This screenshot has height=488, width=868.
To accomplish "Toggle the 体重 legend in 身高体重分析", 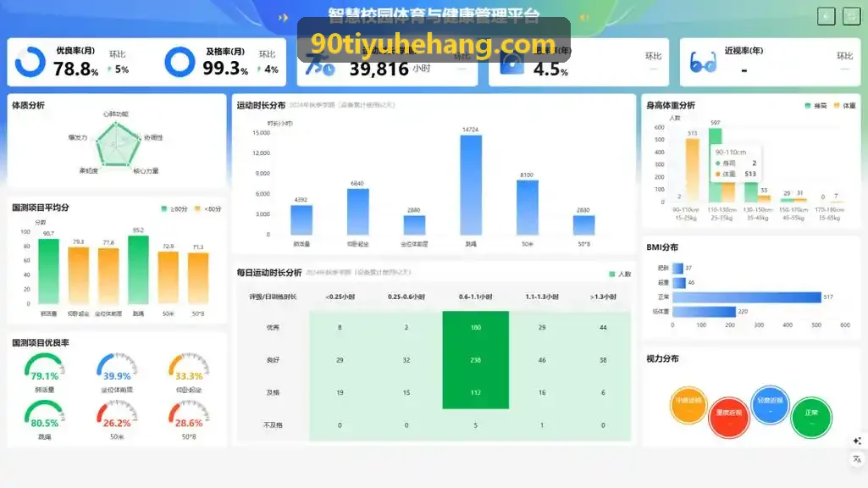I will click(845, 105).
